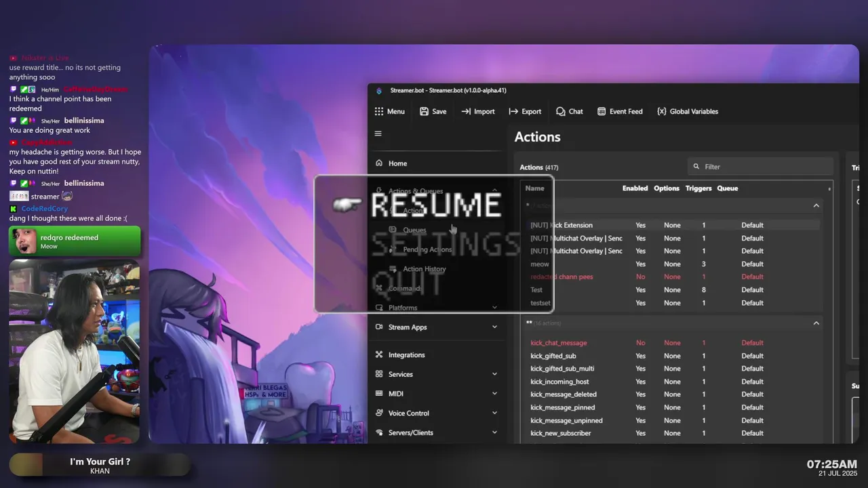Select the kick_new_subscriber action
Screen dimensions: 868x488
pos(670,433)
